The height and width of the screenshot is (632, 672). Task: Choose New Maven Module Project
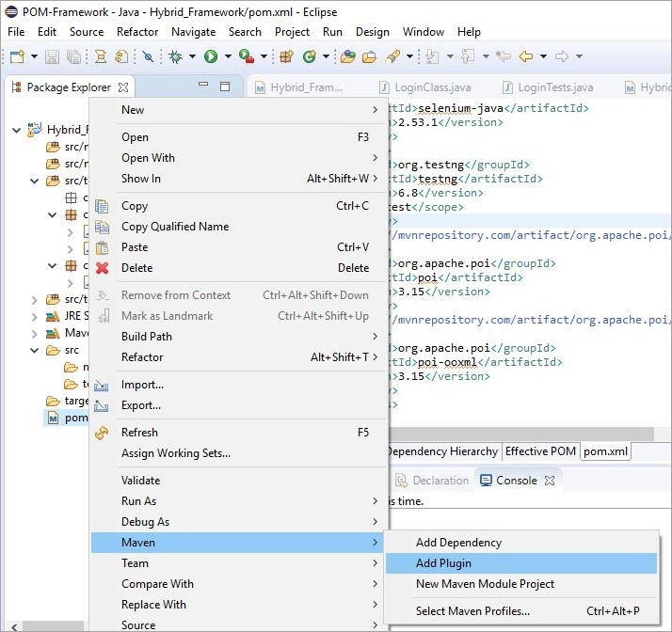coord(521,584)
